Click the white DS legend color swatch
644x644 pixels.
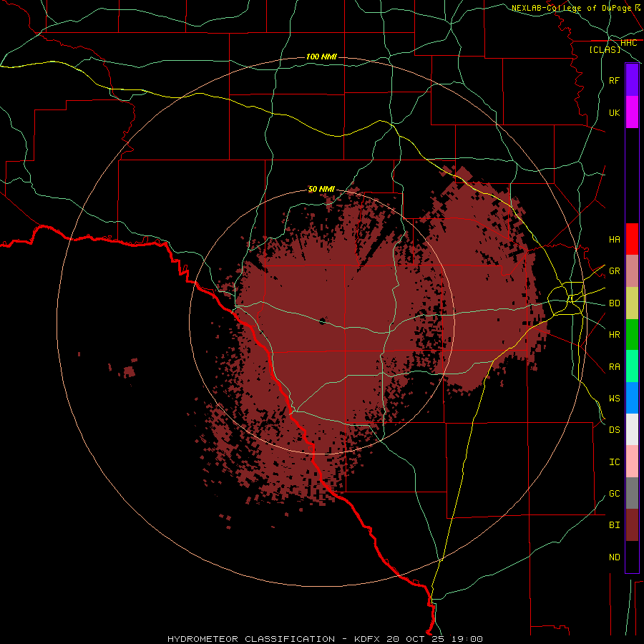point(632,429)
